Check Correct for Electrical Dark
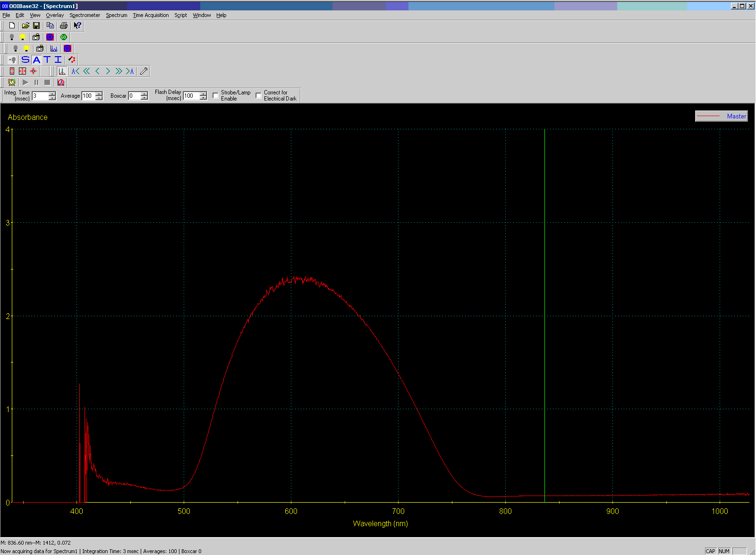Screen dimensions: 756x555 pyautogui.click(x=258, y=95)
